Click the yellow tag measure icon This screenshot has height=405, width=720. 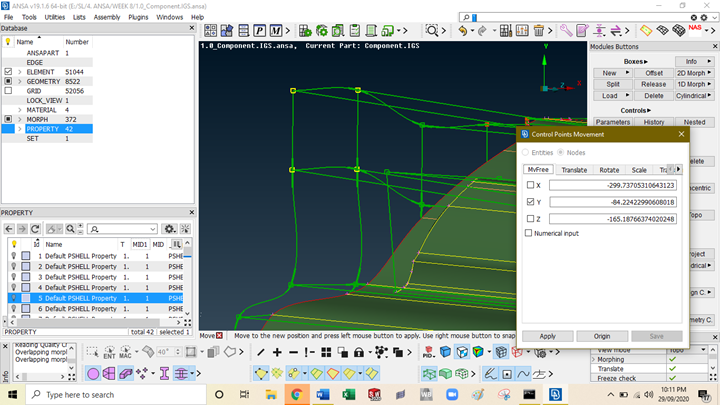point(646,31)
